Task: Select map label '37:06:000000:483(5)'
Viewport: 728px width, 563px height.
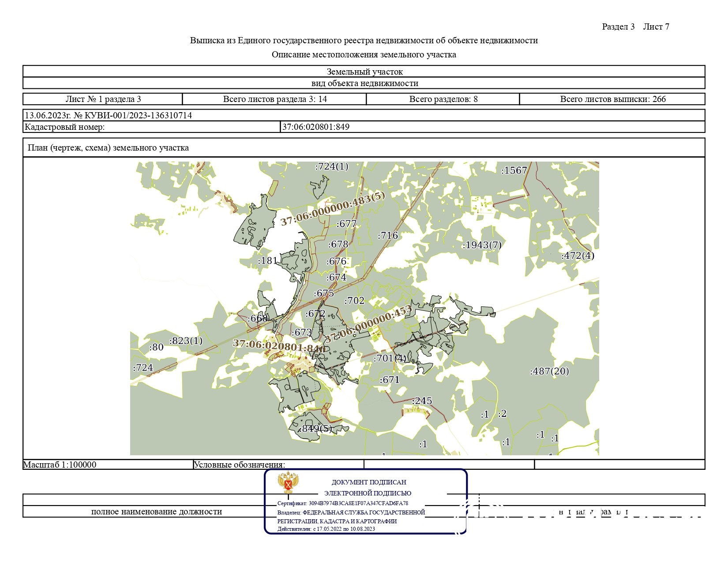Action: [x=333, y=208]
